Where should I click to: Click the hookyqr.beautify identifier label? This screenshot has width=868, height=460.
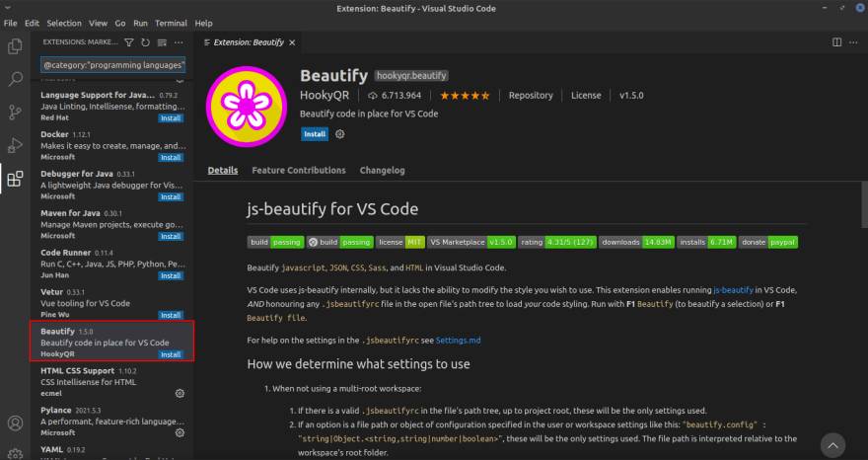[411, 76]
